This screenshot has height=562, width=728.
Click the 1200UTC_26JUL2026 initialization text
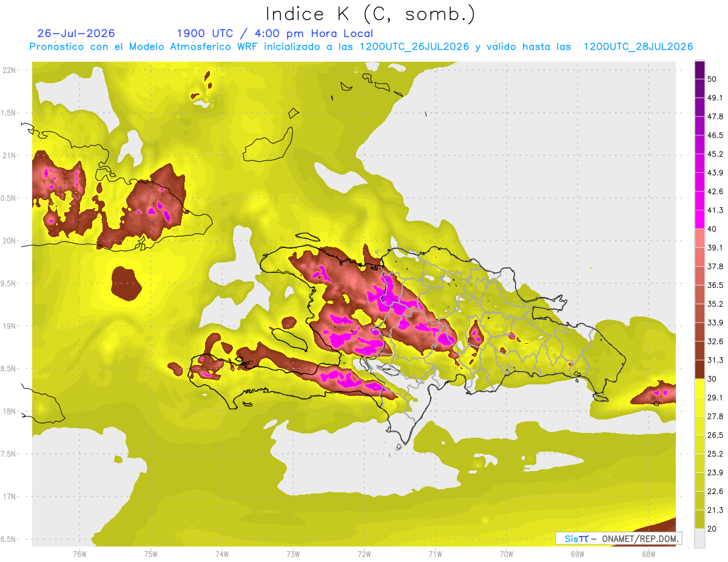[x=415, y=47]
